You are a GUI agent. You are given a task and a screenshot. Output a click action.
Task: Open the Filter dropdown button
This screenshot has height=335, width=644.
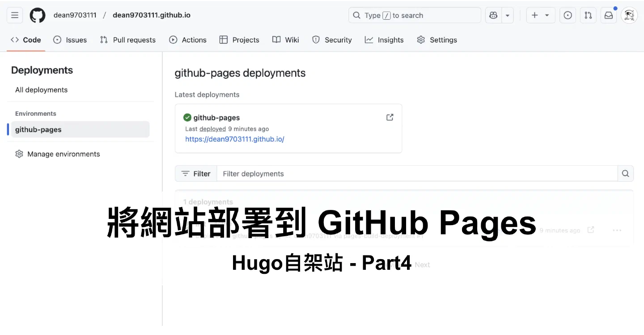pos(196,174)
